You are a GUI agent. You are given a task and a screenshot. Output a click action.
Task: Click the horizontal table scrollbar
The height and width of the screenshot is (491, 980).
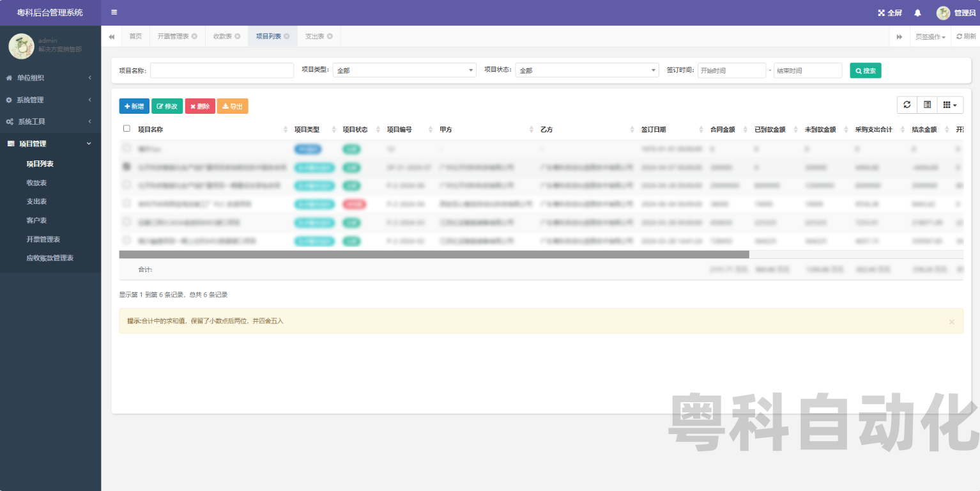(434, 254)
